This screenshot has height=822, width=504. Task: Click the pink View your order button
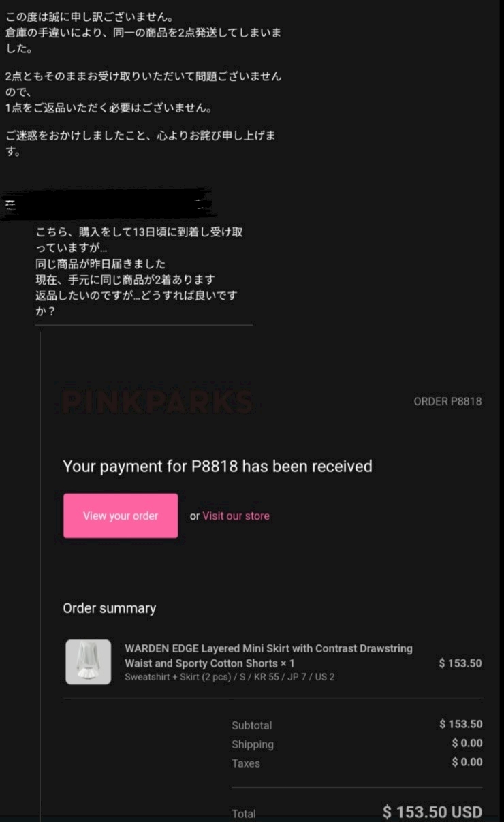click(121, 516)
